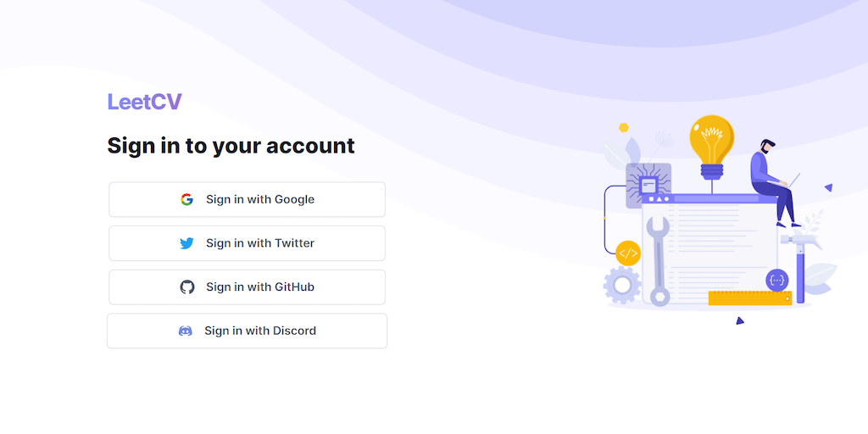The height and width of the screenshot is (434, 868).
Task: Click the purple curly braces badge
Action: pyautogui.click(x=776, y=279)
